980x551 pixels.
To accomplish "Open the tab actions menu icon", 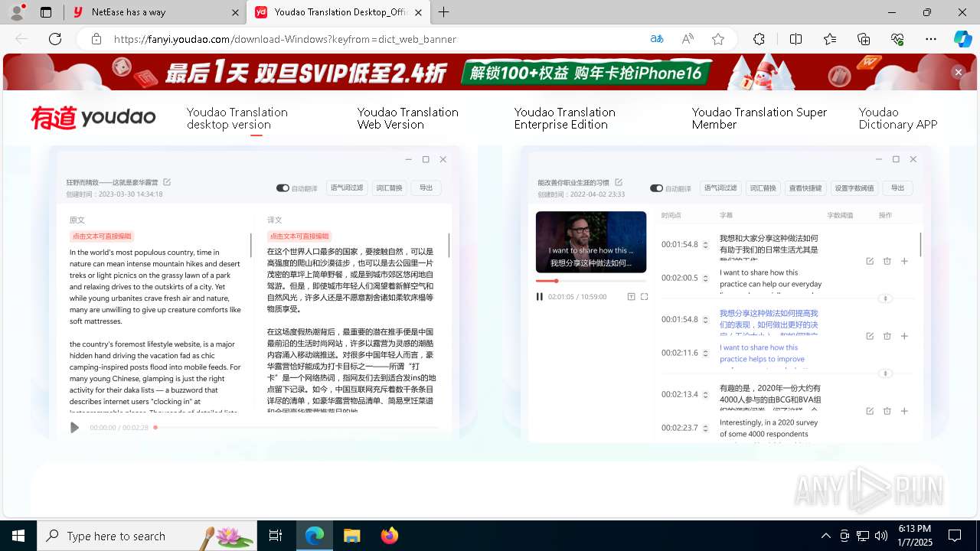I will (46, 12).
